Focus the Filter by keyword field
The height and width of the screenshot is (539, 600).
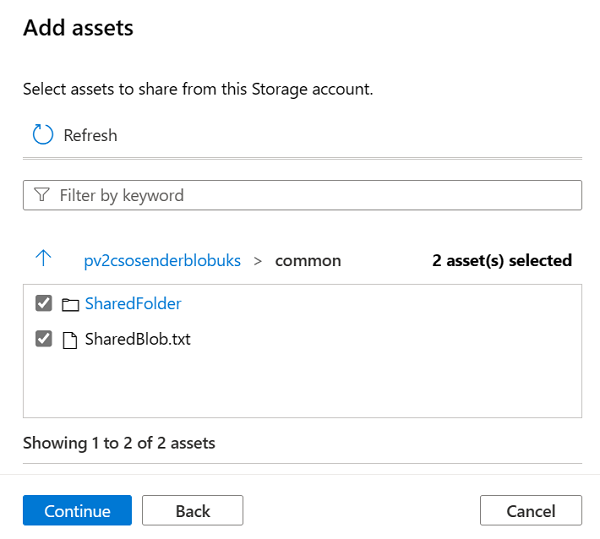(x=310, y=195)
